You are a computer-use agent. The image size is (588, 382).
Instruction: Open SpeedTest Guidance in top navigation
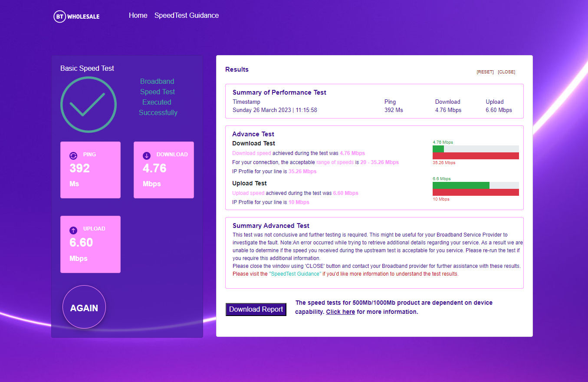(187, 16)
